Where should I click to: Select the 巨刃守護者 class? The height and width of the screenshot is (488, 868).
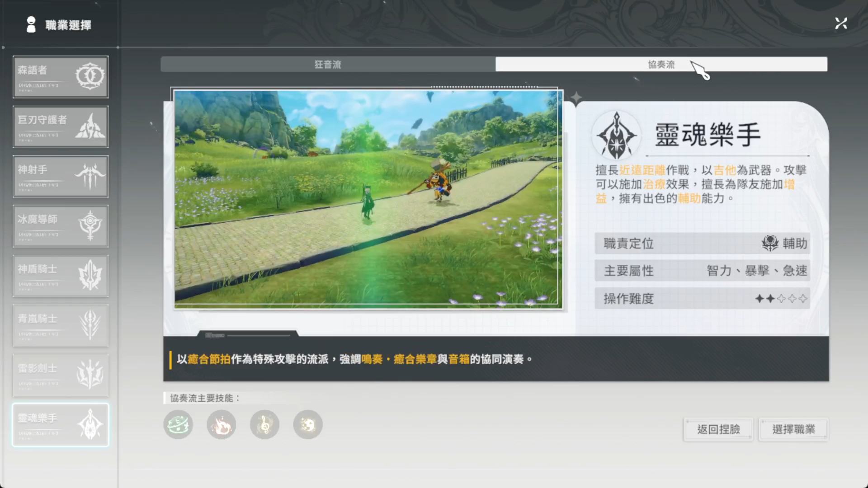(61, 127)
